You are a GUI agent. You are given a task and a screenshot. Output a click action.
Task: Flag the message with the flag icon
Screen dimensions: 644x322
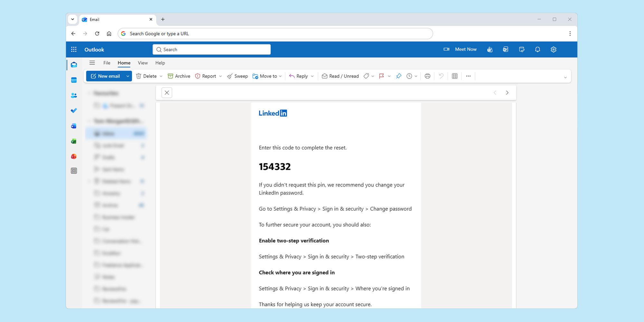[382, 76]
